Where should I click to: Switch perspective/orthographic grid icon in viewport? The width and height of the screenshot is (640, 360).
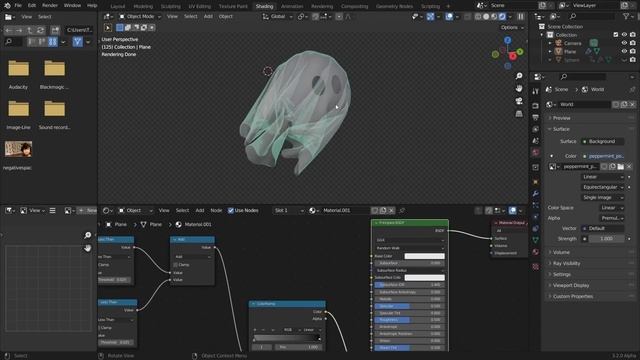(x=519, y=113)
